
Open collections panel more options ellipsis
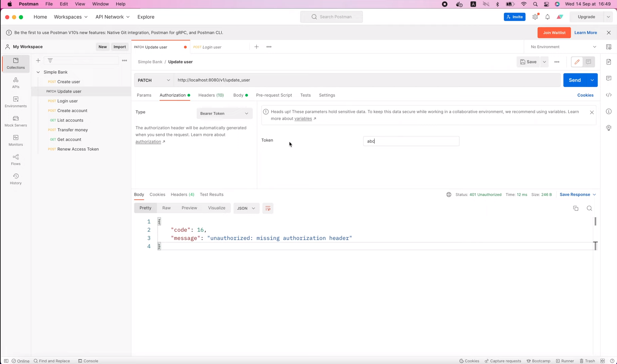[124, 60]
